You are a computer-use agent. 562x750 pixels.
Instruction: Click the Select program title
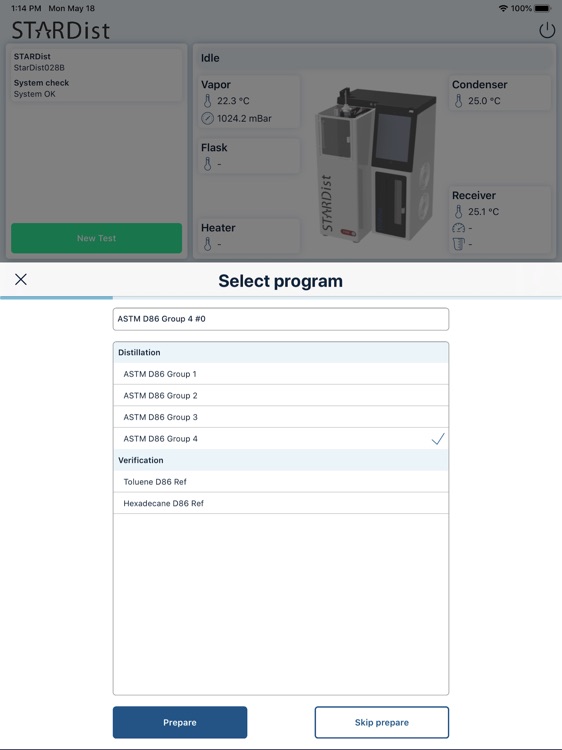pyautogui.click(x=281, y=281)
